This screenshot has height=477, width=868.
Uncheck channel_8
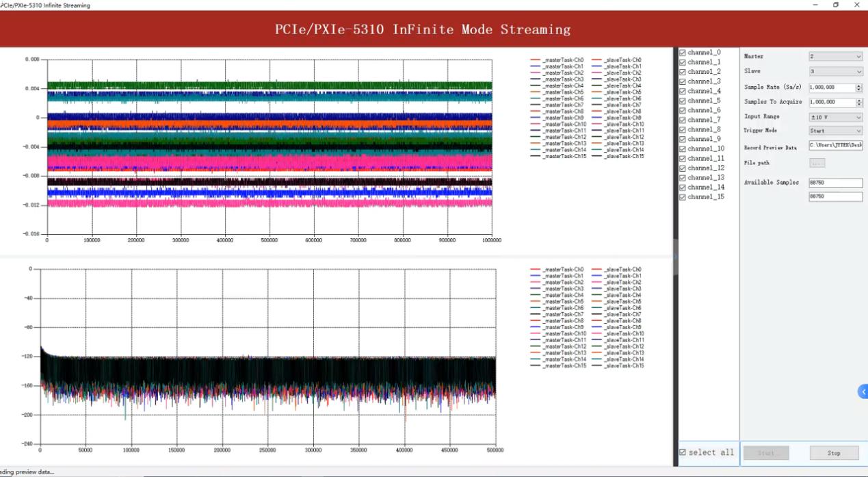coord(683,129)
